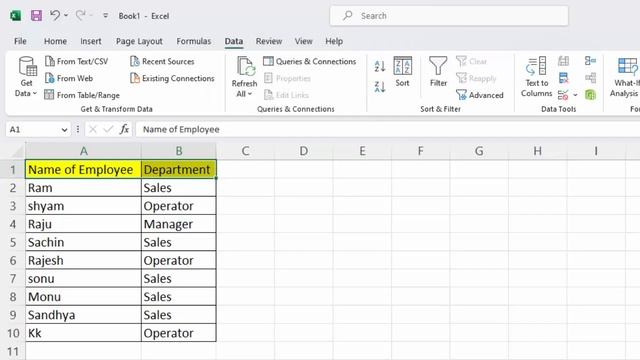Image resolution: width=640 pixels, height=360 pixels.
Task: Click the formula bar Enter checkmark icon
Action: (108, 129)
